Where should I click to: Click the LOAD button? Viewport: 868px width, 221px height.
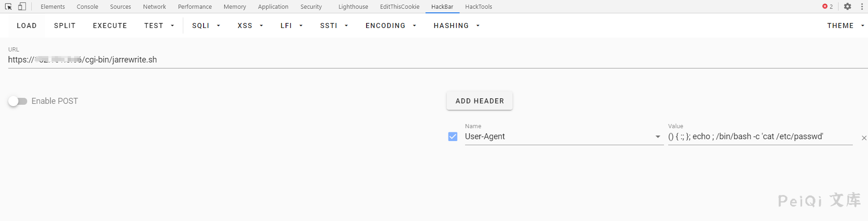pyautogui.click(x=27, y=26)
